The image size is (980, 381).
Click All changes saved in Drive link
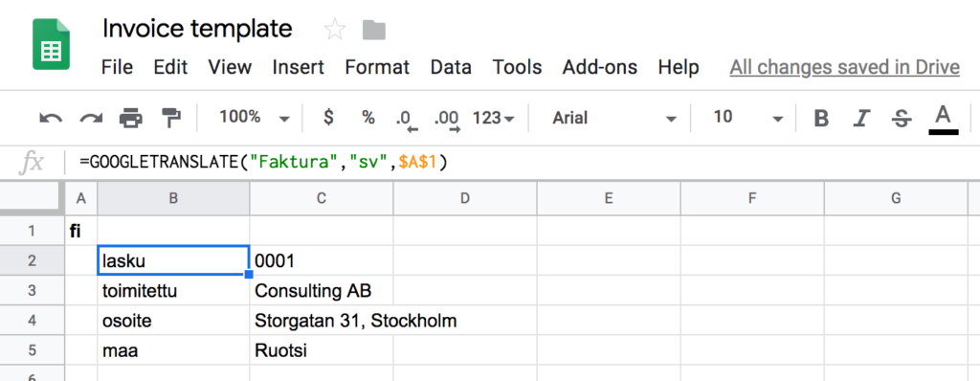pyautogui.click(x=845, y=67)
